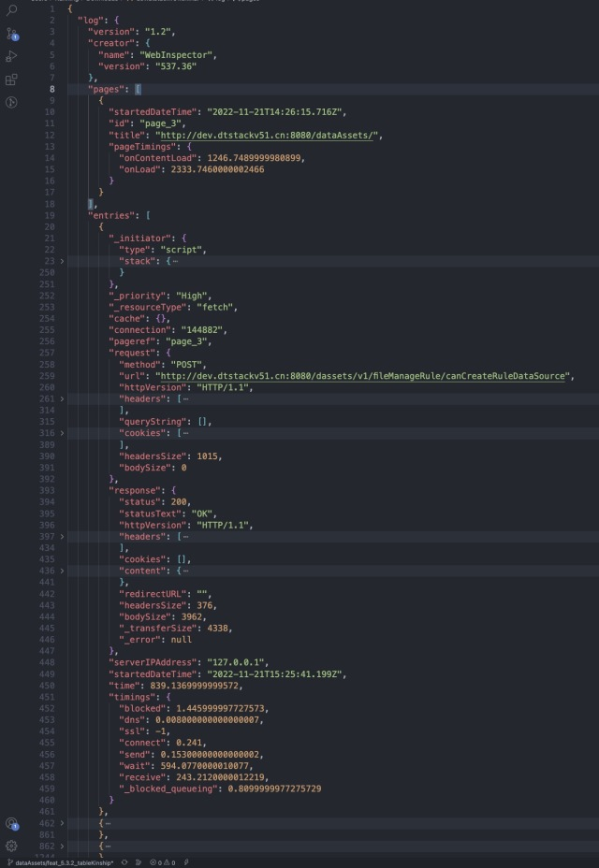The height and width of the screenshot is (868, 599).
Task: Click the pages startedDateTime value 2022-11-21T14:26:15.716Z
Action: [274, 112]
